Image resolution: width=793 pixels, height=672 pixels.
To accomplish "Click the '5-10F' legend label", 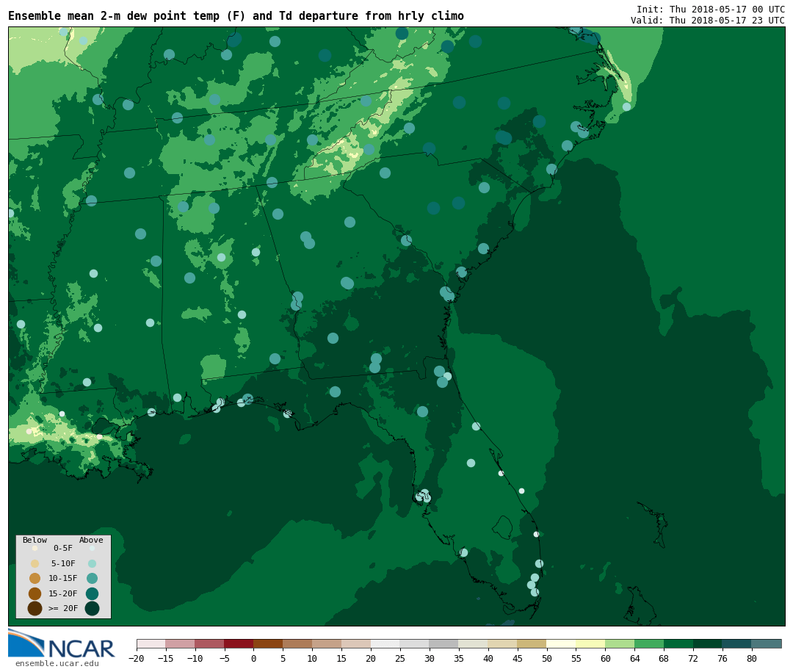I will [x=63, y=564].
